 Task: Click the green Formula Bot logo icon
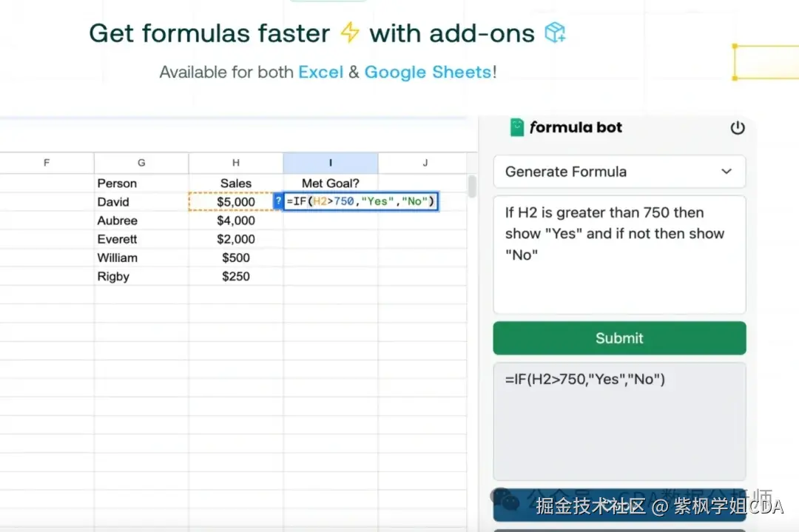pos(517,127)
